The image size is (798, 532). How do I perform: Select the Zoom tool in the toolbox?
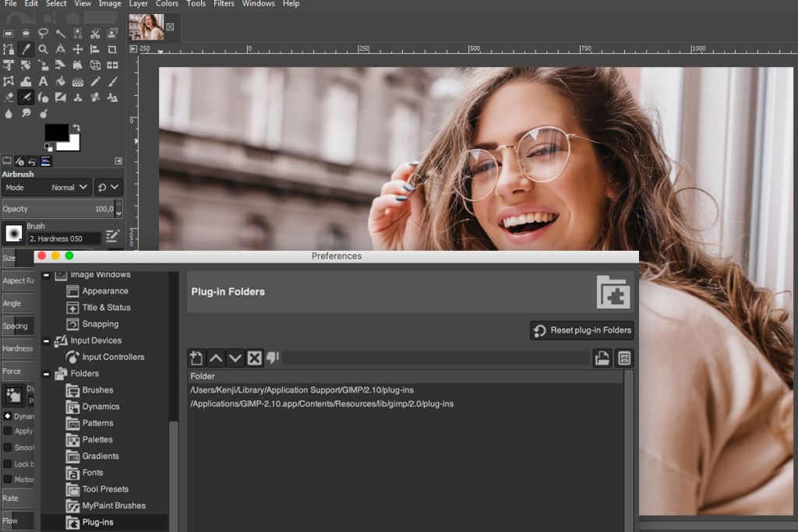coord(43,48)
